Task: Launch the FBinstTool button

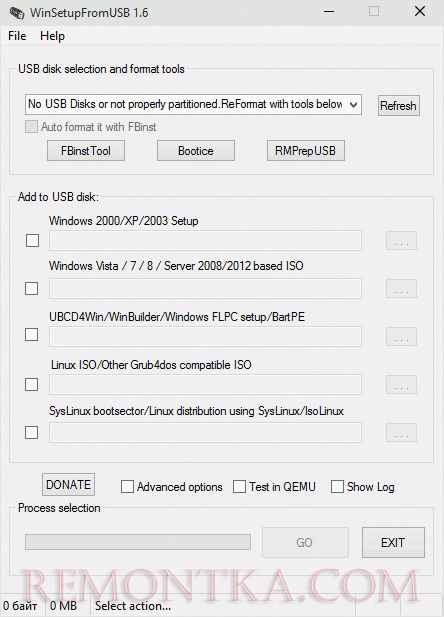Action: coord(86,151)
